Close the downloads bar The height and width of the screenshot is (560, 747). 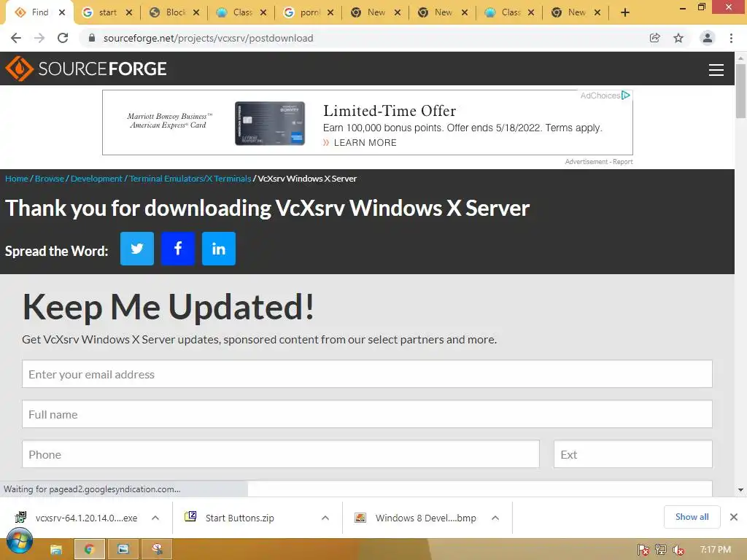(734, 517)
